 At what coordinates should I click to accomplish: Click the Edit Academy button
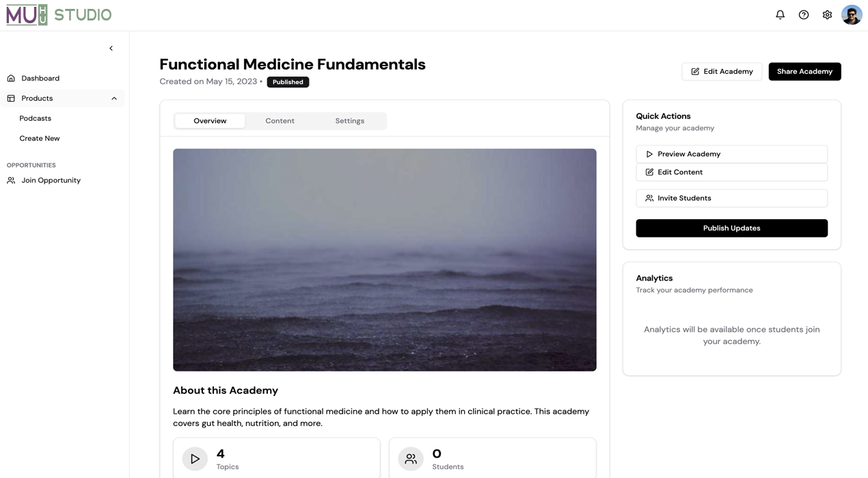point(722,72)
